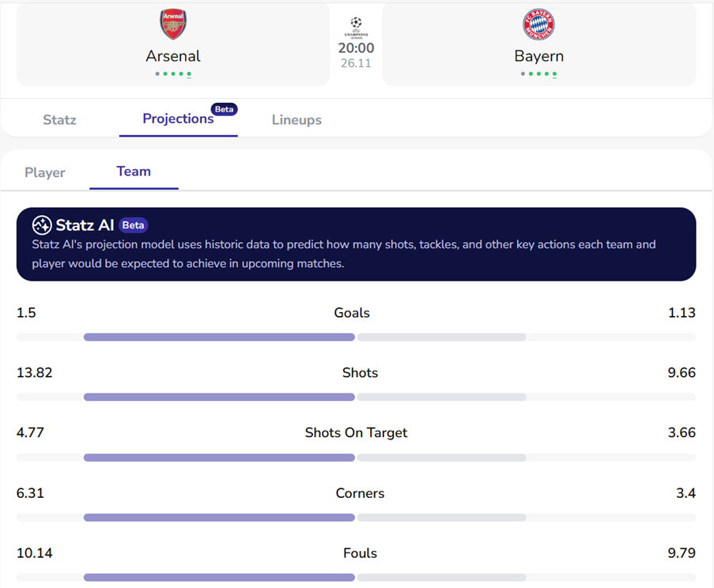714x588 pixels.
Task: Click the Arsenal team name
Action: tap(173, 56)
